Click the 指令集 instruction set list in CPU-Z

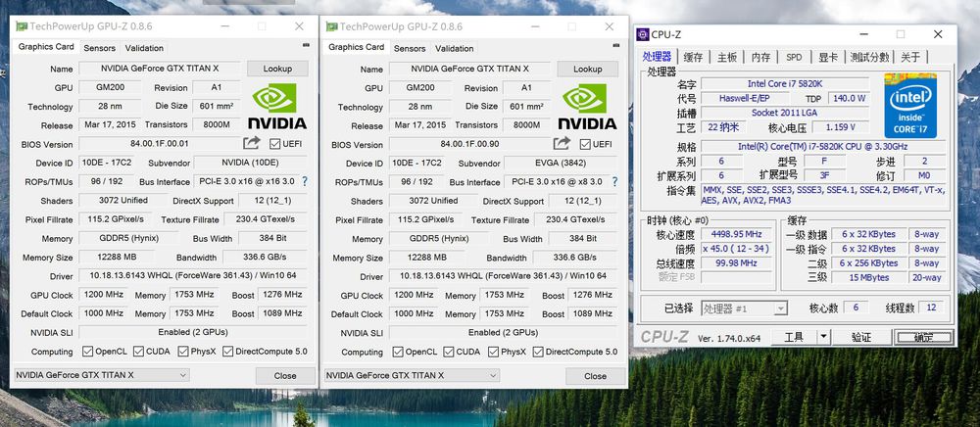(824, 196)
